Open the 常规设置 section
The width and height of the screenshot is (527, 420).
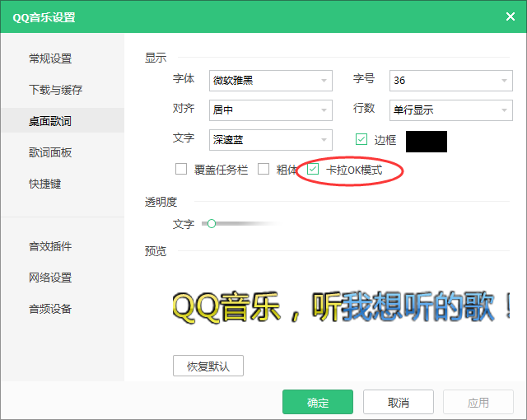tap(50, 58)
